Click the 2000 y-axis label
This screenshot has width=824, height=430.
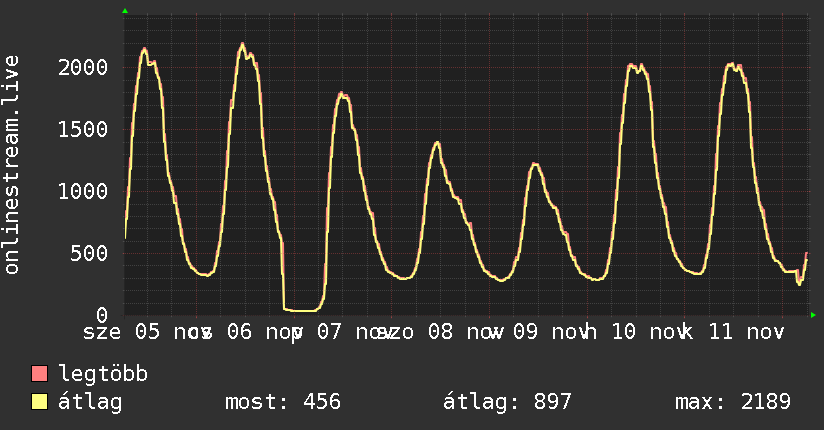(x=83, y=68)
